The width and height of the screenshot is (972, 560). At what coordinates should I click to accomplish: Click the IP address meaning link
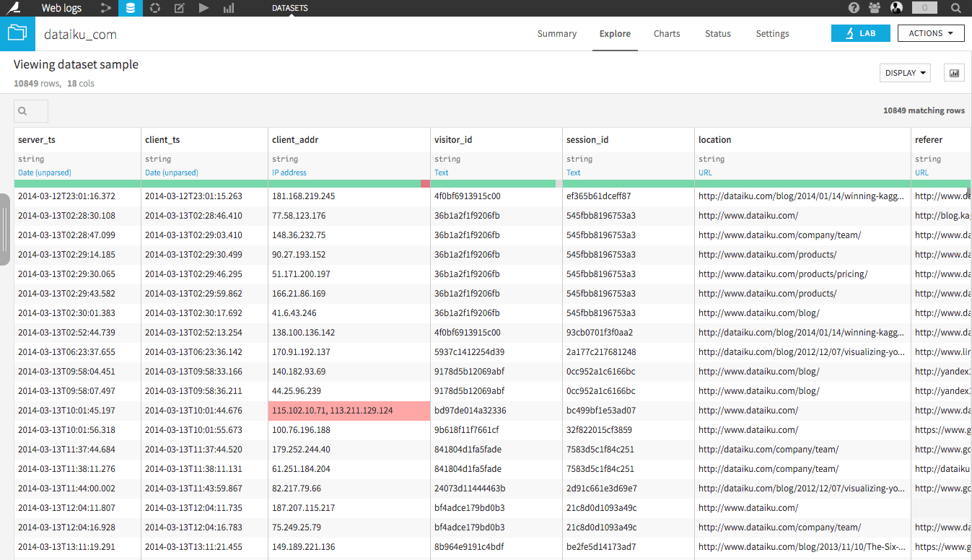(289, 172)
